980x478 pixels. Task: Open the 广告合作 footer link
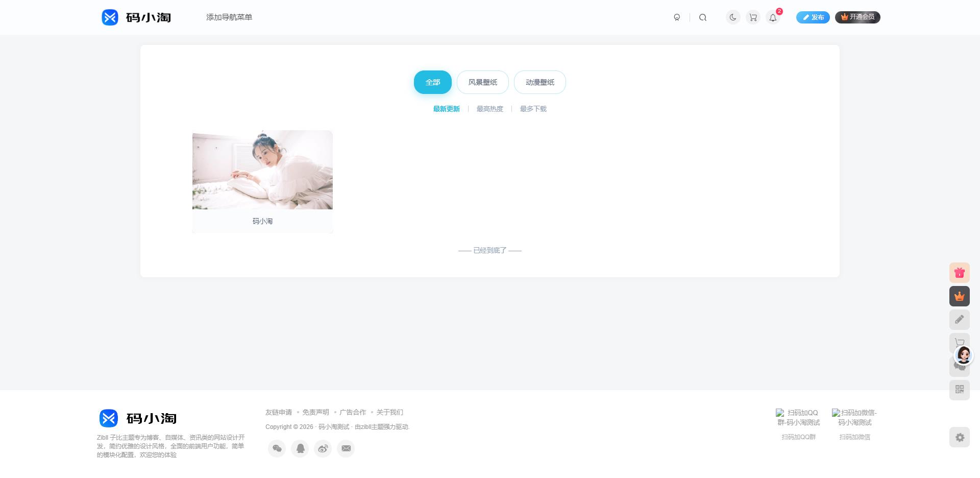pos(353,412)
